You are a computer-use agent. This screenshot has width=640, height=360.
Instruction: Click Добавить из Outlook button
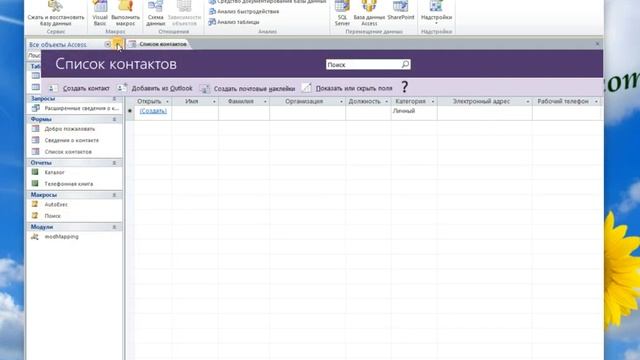coord(155,88)
